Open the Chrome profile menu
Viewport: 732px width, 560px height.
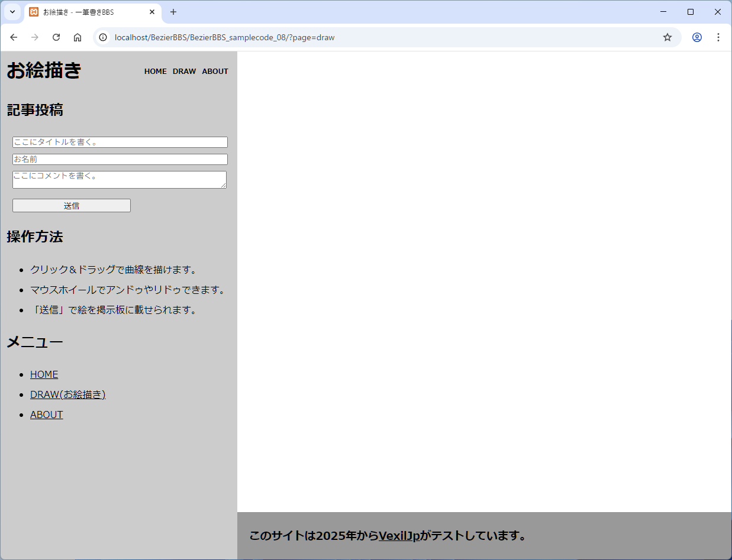tap(697, 37)
